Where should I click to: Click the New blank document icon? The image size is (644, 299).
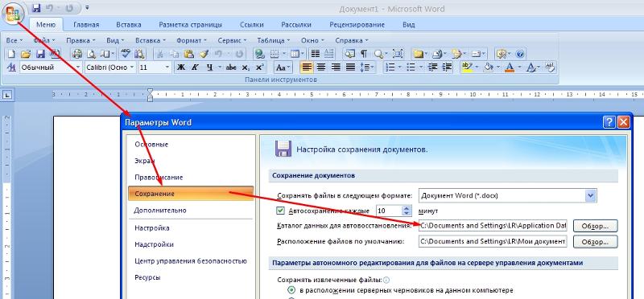pos(12,54)
